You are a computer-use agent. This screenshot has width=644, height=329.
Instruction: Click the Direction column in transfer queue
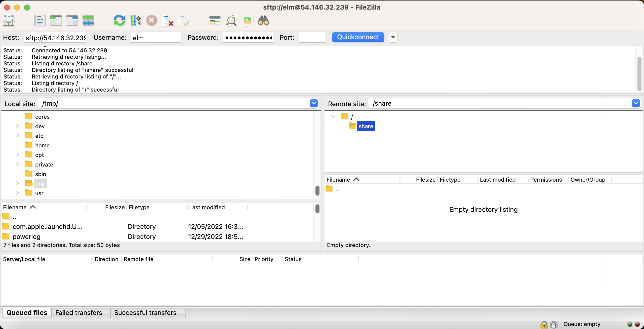click(x=107, y=259)
